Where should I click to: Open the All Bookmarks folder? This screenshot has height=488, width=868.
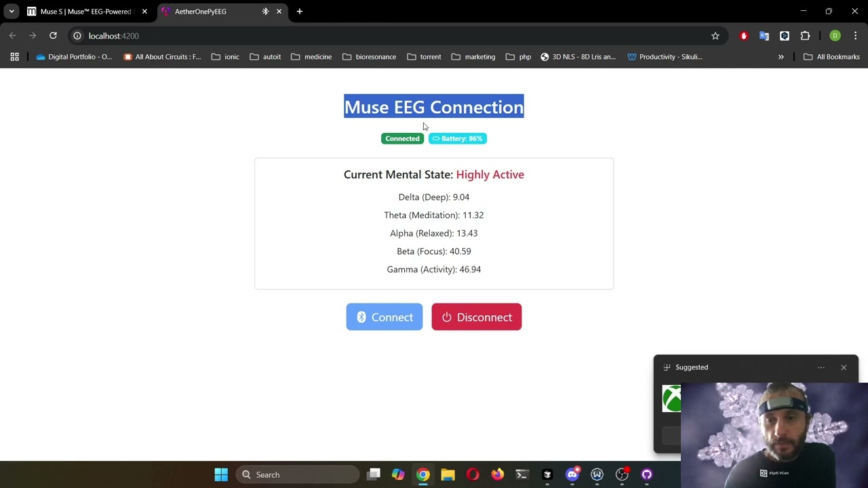(831, 57)
